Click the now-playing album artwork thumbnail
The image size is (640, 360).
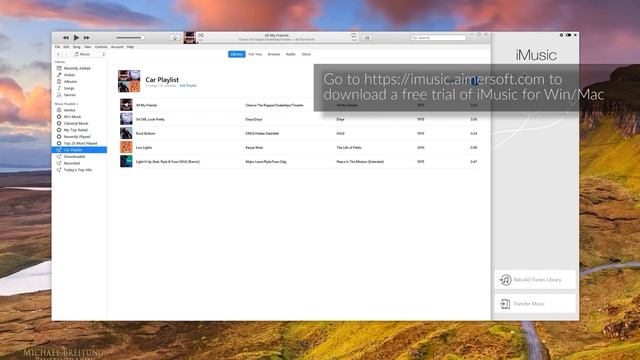pos(190,38)
